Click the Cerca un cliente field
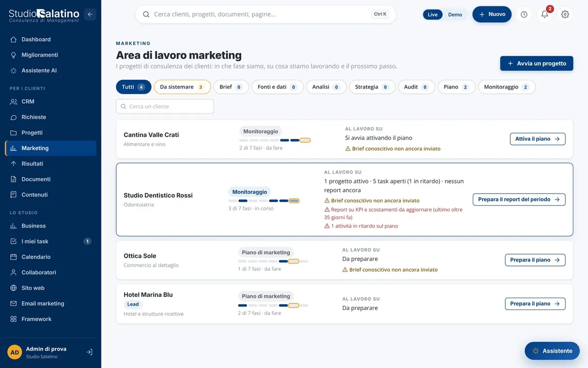Image resolution: width=588 pixels, height=368 pixels. (x=165, y=106)
